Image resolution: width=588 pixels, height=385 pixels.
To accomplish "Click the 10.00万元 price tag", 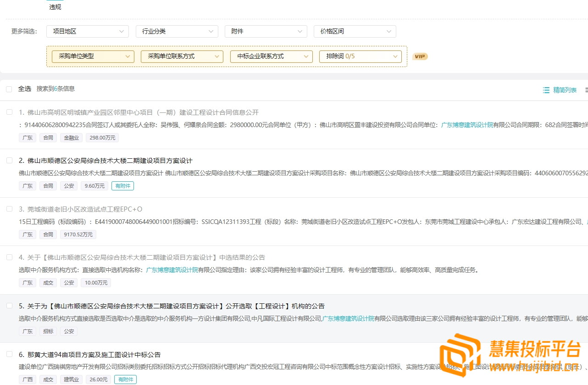I will tap(95, 283).
